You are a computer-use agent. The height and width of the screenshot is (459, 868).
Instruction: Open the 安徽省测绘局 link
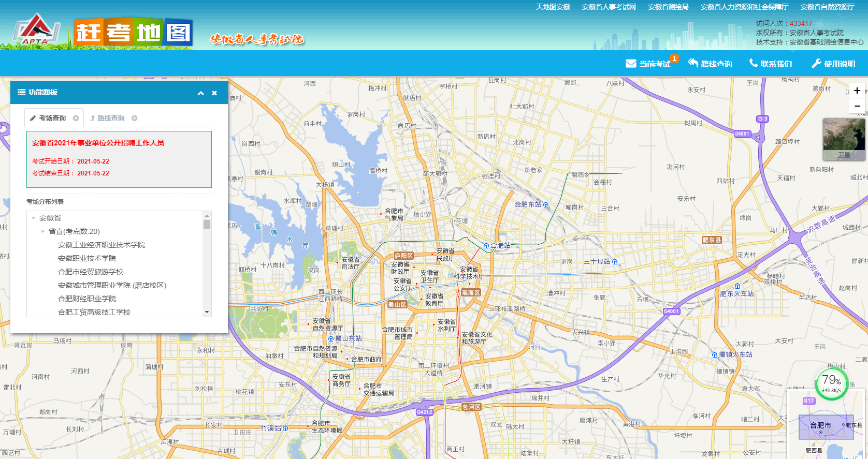click(668, 7)
